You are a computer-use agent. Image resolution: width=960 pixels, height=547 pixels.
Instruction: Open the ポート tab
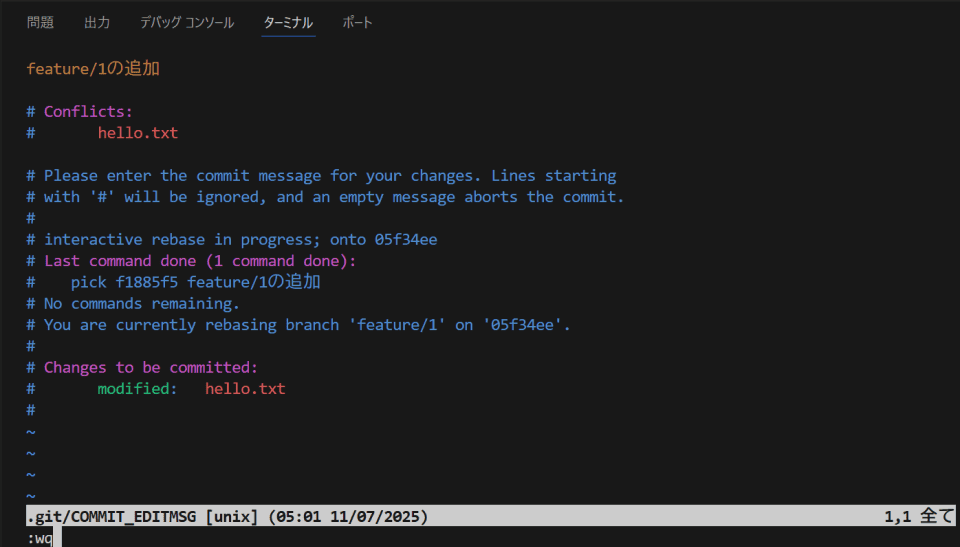(358, 23)
